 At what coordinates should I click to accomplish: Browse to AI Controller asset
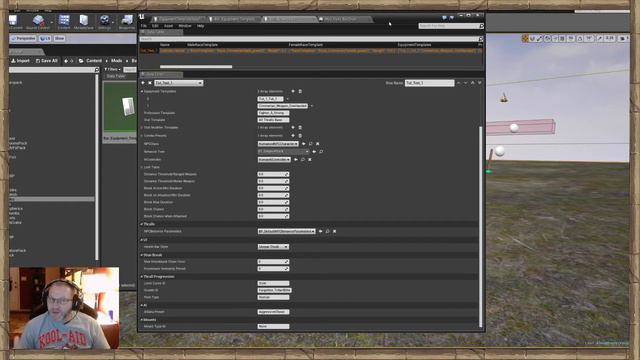coord(302,160)
